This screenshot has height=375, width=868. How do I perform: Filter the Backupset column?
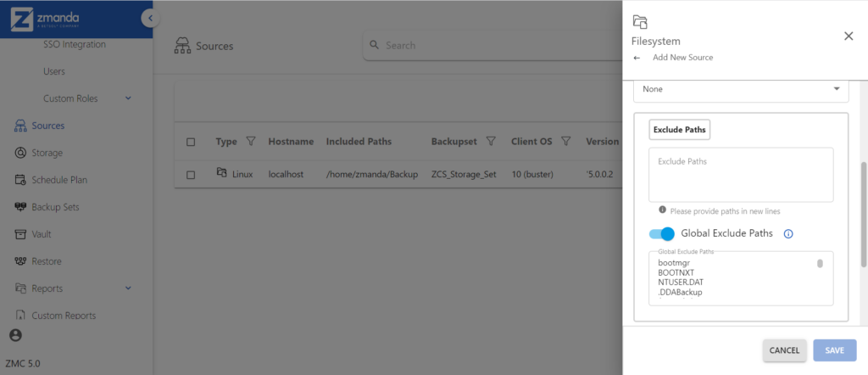pyautogui.click(x=491, y=142)
